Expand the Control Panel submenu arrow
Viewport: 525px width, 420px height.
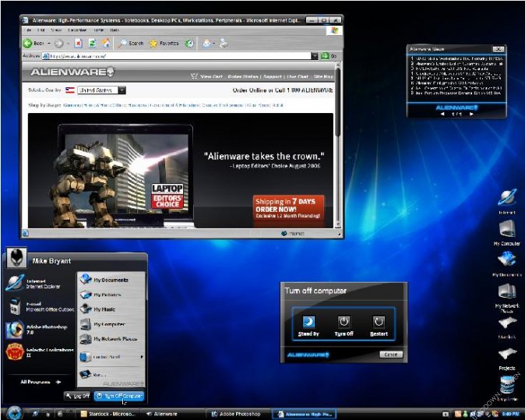pyautogui.click(x=142, y=357)
